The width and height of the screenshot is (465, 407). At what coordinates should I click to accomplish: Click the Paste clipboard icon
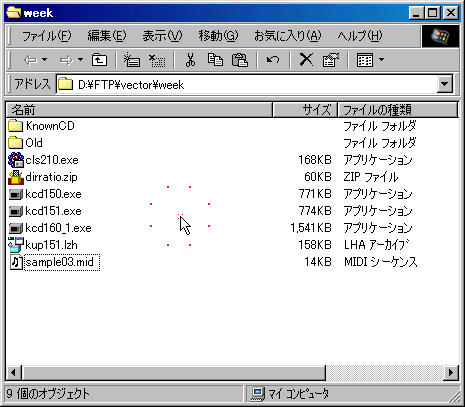point(240,60)
